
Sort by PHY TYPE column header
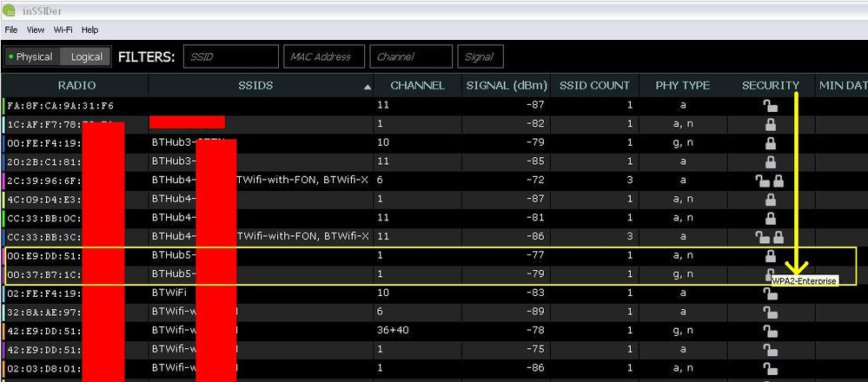pos(683,86)
